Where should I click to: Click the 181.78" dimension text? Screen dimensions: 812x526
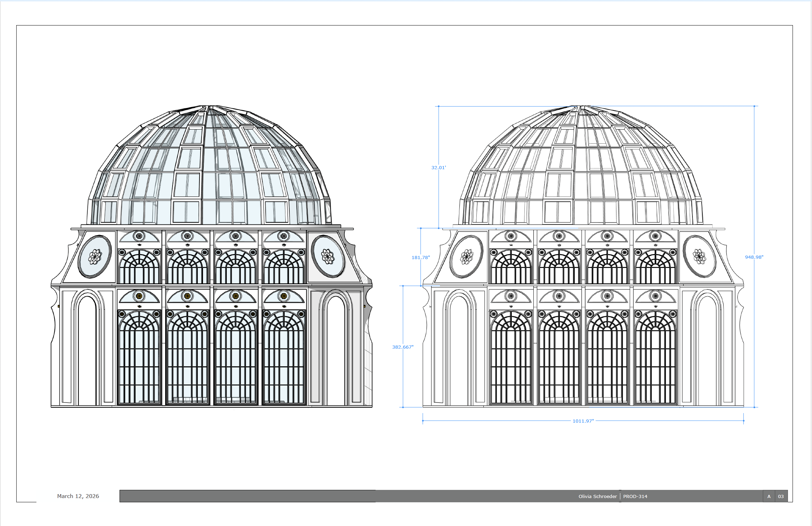[420, 257]
